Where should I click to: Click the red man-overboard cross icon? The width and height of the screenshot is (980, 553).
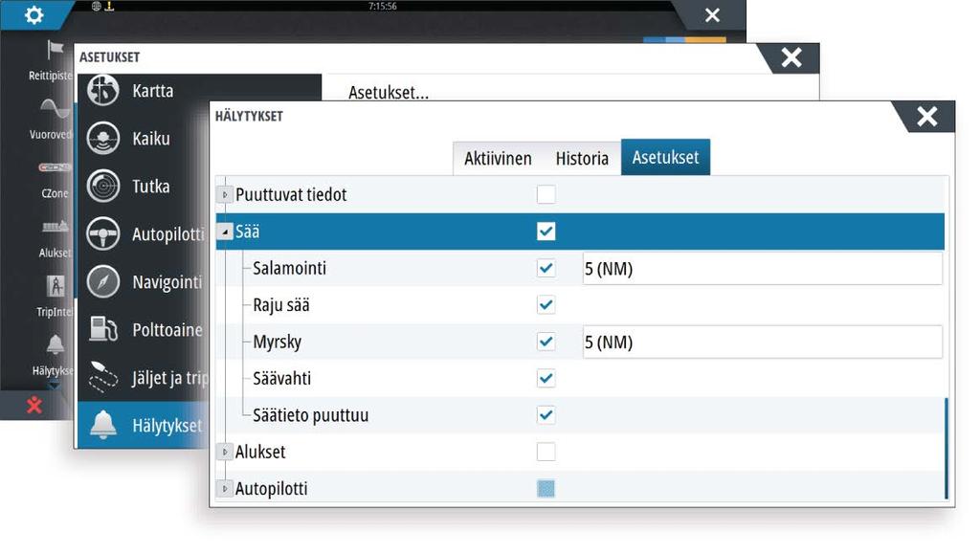tap(34, 406)
